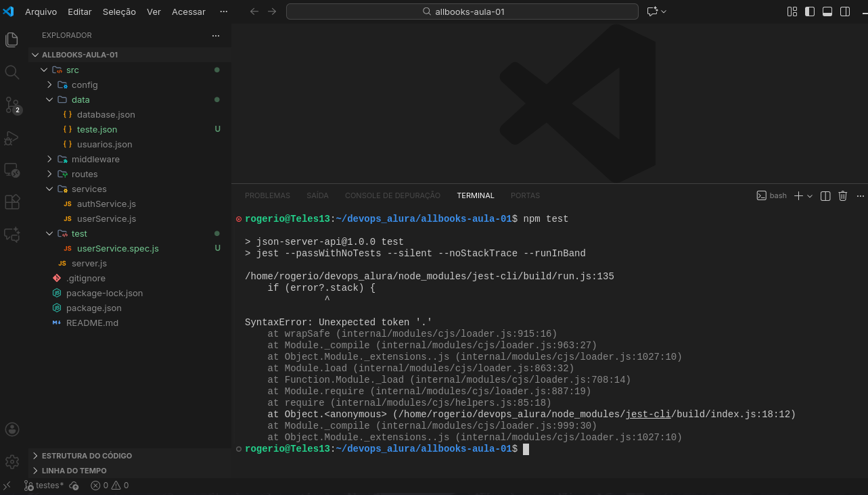The height and width of the screenshot is (495, 868).
Task: Open the Search view in activity bar
Action: point(12,72)
